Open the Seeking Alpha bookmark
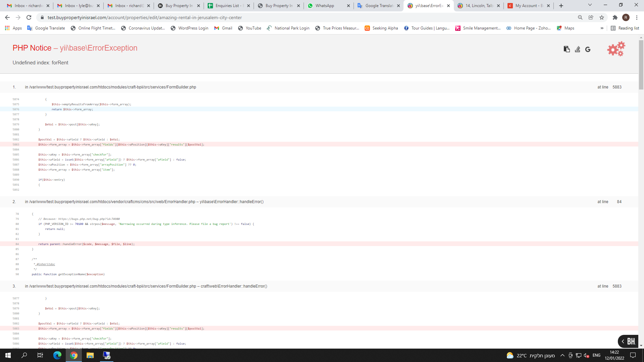The height and width of the screenshot is (362, 644). [381, 28]
